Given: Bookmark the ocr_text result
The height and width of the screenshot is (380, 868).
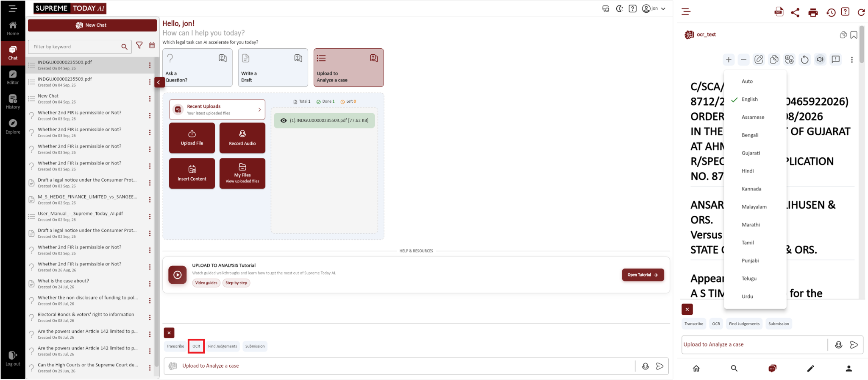Looking at the screenshot, I should pyautogui.click(x=854, y=35).
